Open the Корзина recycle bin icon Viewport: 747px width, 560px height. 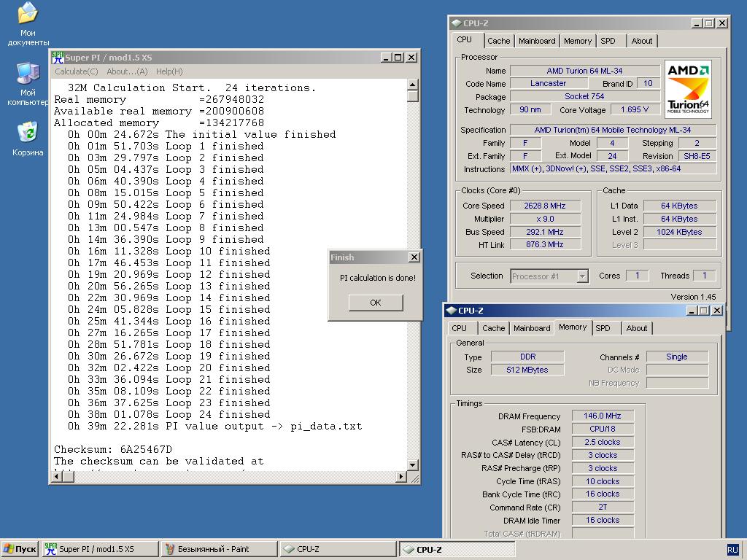tap(28, 139)
